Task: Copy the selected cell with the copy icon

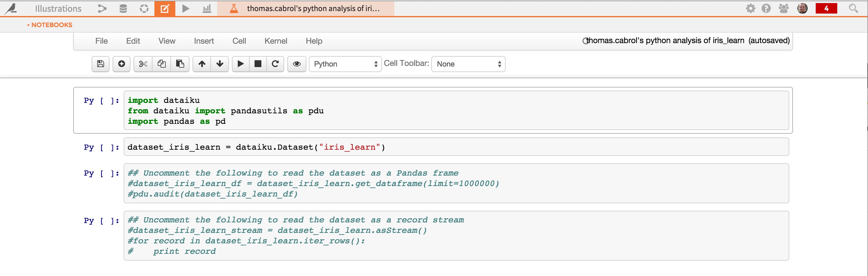Action: click(161, 64)
